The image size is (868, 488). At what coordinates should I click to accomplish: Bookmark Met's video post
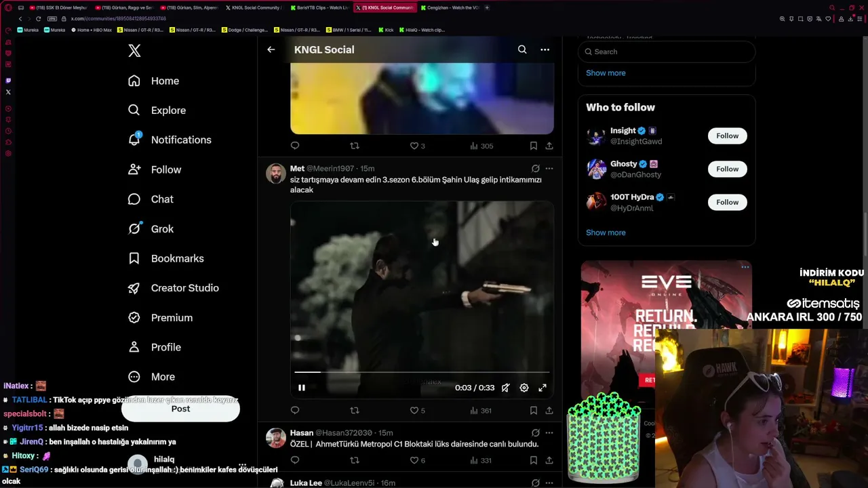(534, 410)
